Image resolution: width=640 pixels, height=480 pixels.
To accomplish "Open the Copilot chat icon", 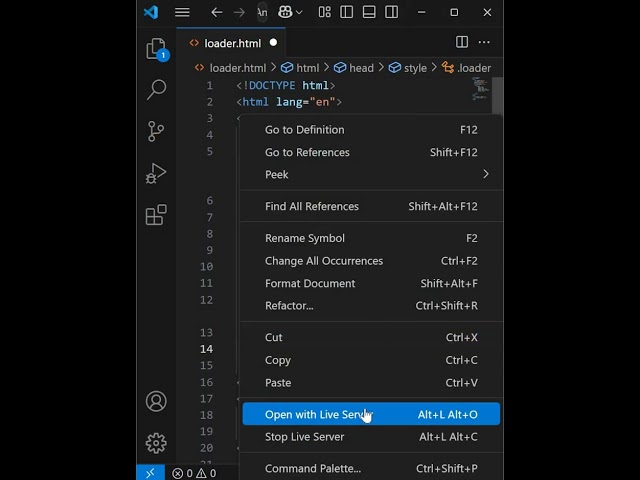I will (x=285, y=12).
